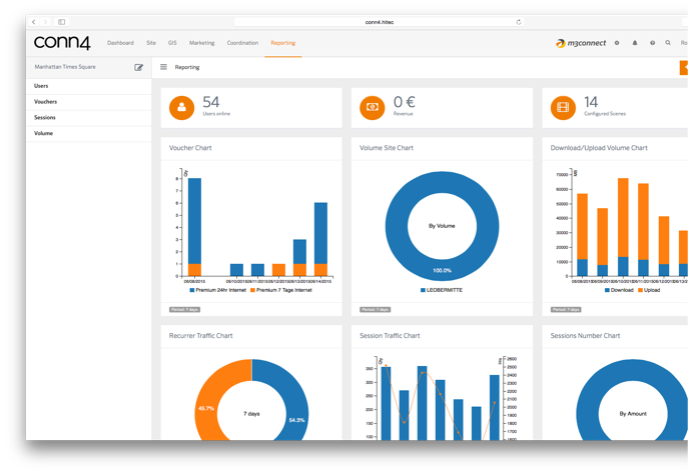Click the edit icon beside Manhattan Times Square

pyautogui.click(x=138, y=67)
